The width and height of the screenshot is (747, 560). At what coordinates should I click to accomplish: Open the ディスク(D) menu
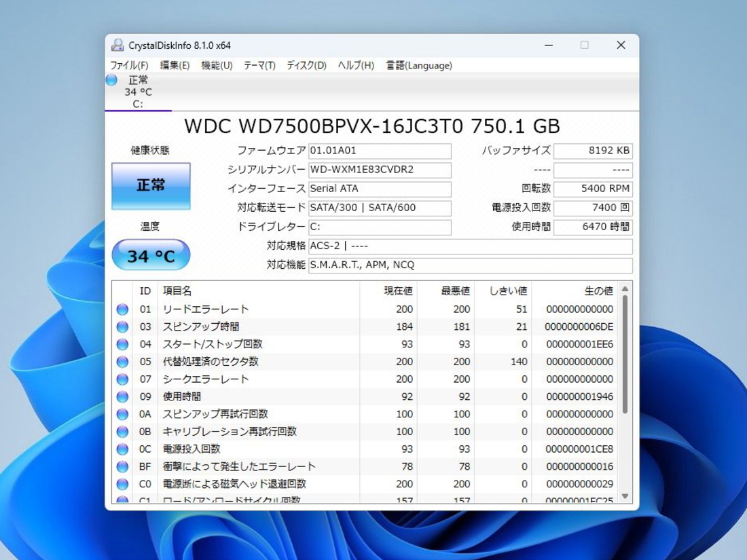(306, 65)
